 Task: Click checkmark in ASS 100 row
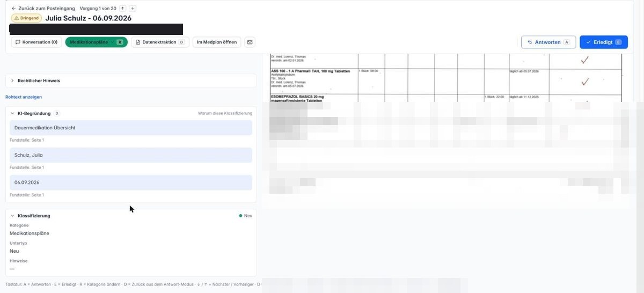point(585,82)
